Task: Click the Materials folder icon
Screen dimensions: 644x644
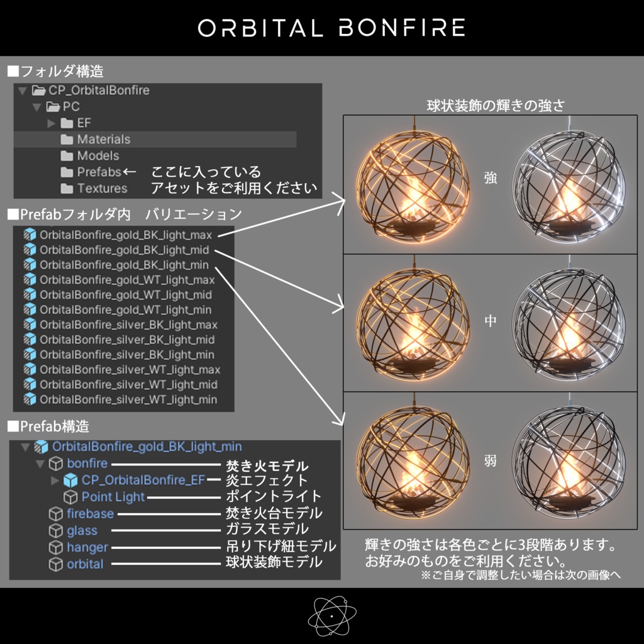Action: pyautogui.click(x=65, y=139)
